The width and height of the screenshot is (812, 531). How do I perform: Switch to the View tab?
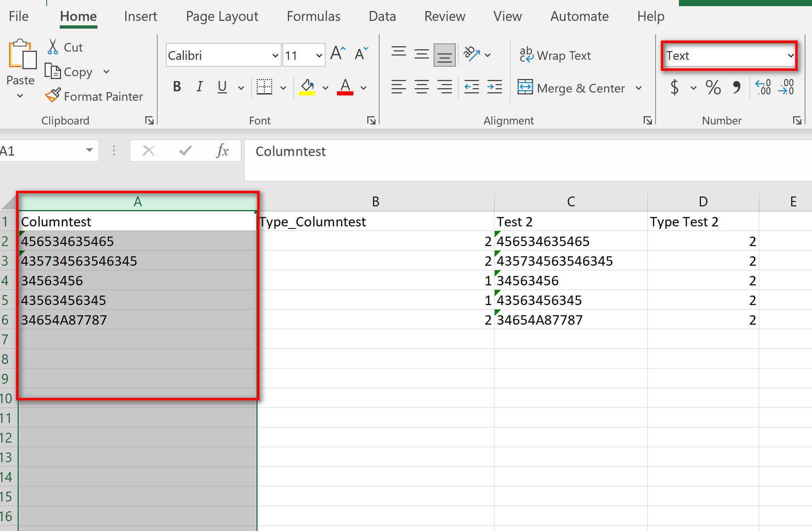coord(507,16)
